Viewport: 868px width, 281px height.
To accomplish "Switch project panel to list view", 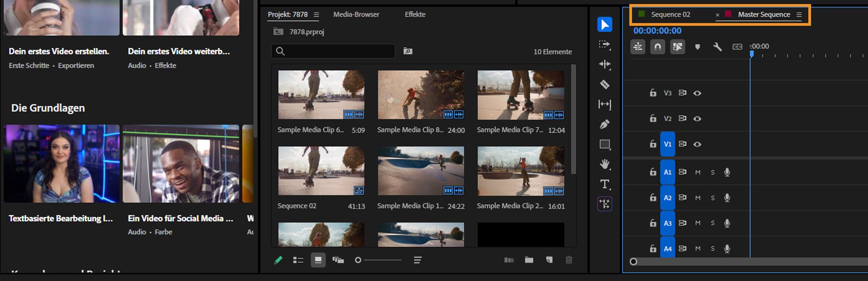I will pyautogui.click(x=298, y=260).
